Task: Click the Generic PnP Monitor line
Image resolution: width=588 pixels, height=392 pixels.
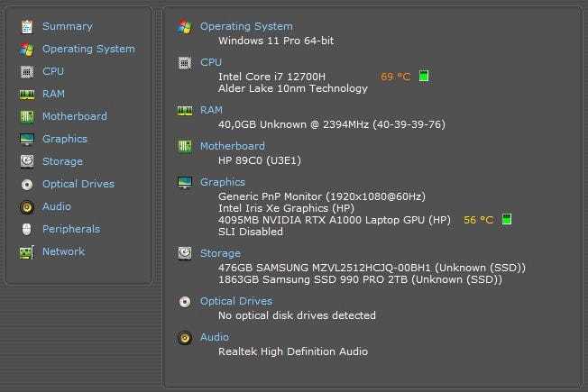Action: click(x=322, y=196)
